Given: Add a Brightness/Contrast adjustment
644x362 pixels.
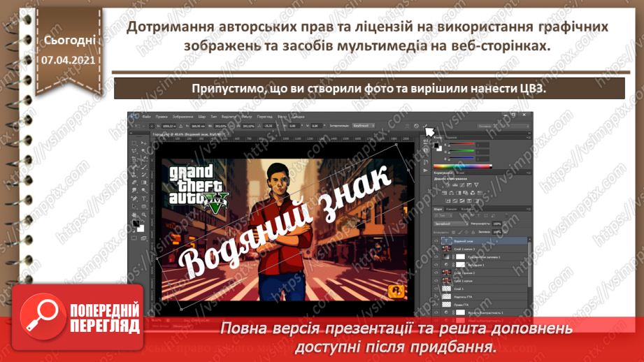Looking at the screenshot, I should click(448, 184).
